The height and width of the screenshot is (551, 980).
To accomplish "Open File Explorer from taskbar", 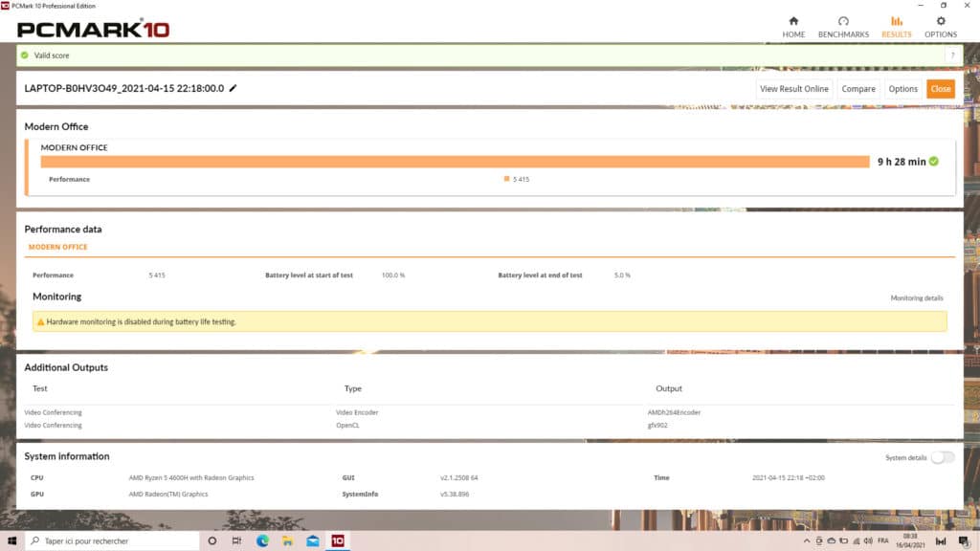I will (x=287, y=540).
